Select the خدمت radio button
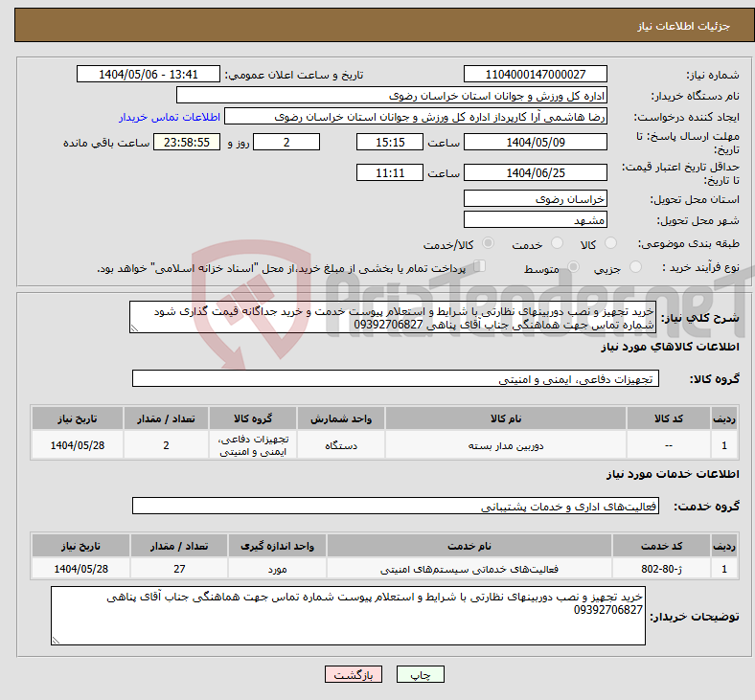Viewport: 755px width, 700px height. [557, 243]
